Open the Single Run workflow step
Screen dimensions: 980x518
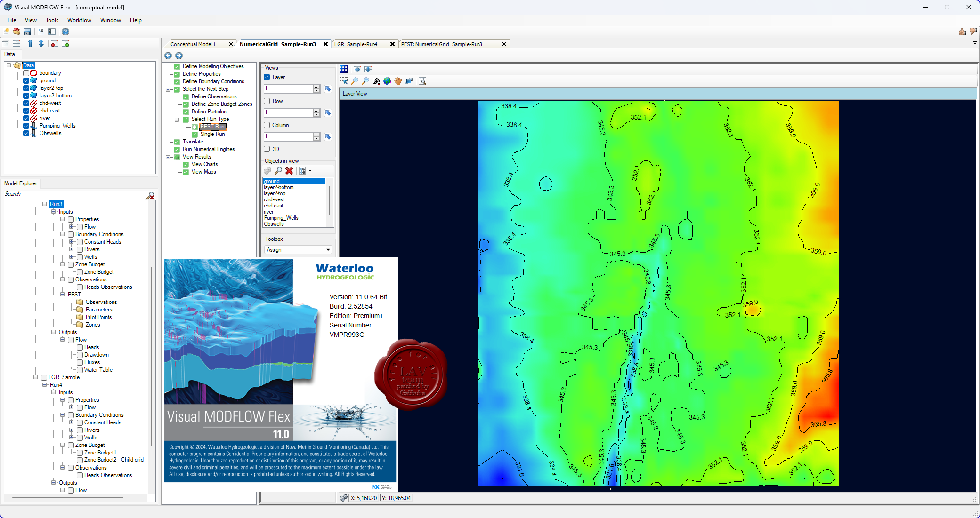pos(212,134)
